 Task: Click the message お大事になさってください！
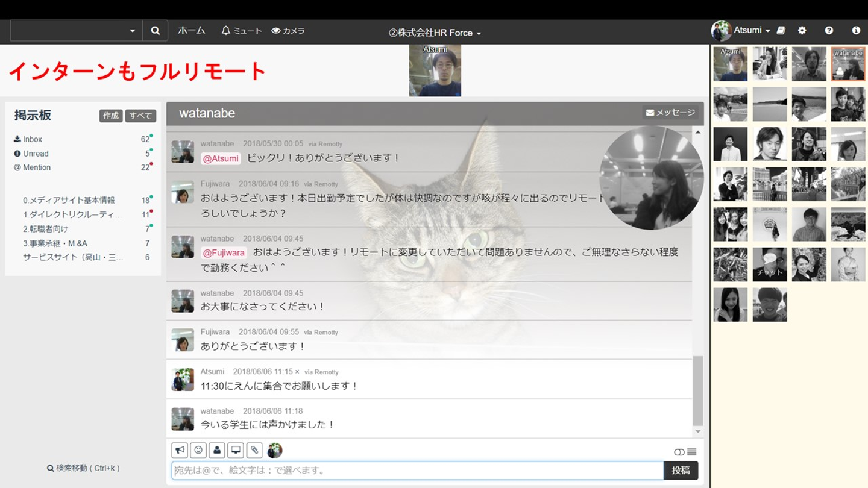tap(263, 307)
